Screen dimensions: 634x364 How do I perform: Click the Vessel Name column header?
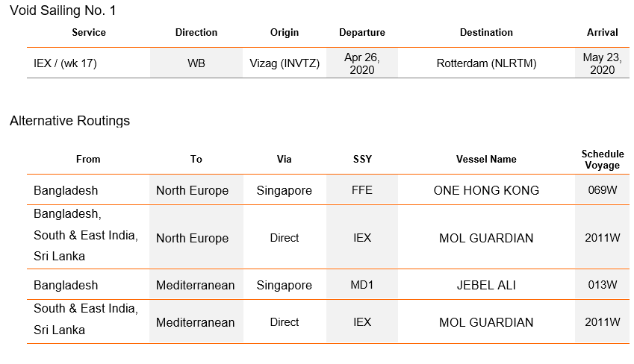click(486, 159)
